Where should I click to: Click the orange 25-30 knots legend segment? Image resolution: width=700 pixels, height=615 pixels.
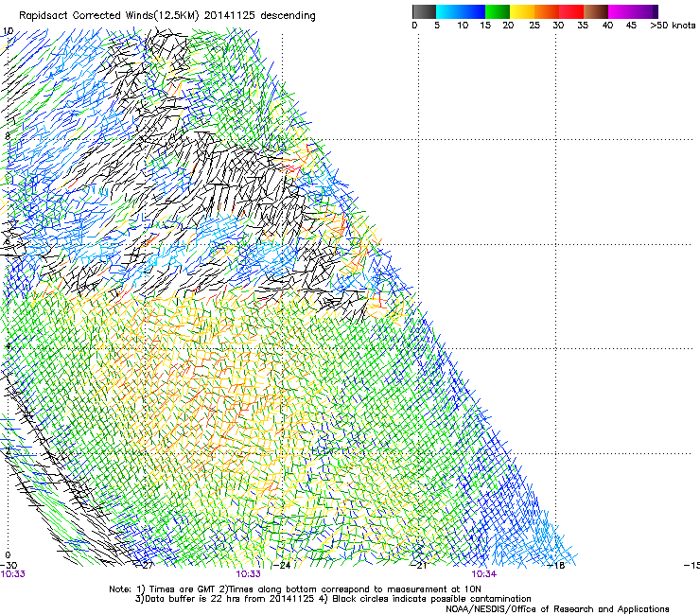pyautogui.click(x=547, y=11)
